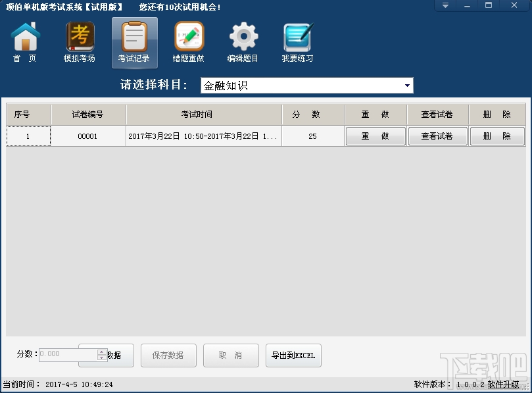Viewport: 532px width, 393px height.
Task: Open 我要练习 practice mode
Action: coord(297,41)
